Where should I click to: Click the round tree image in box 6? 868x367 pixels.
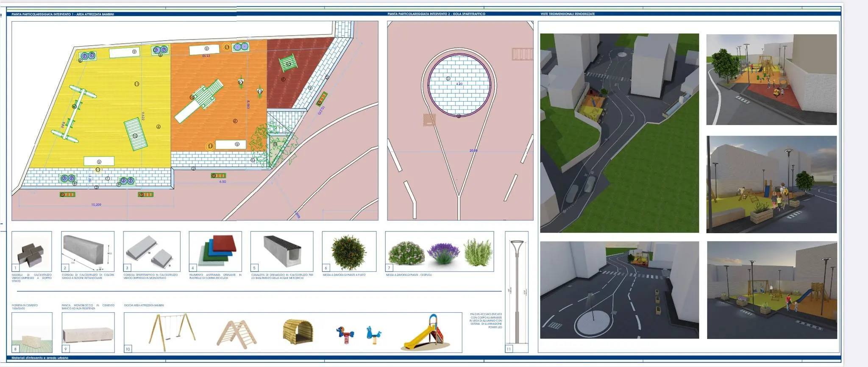[x=348, y=253]
